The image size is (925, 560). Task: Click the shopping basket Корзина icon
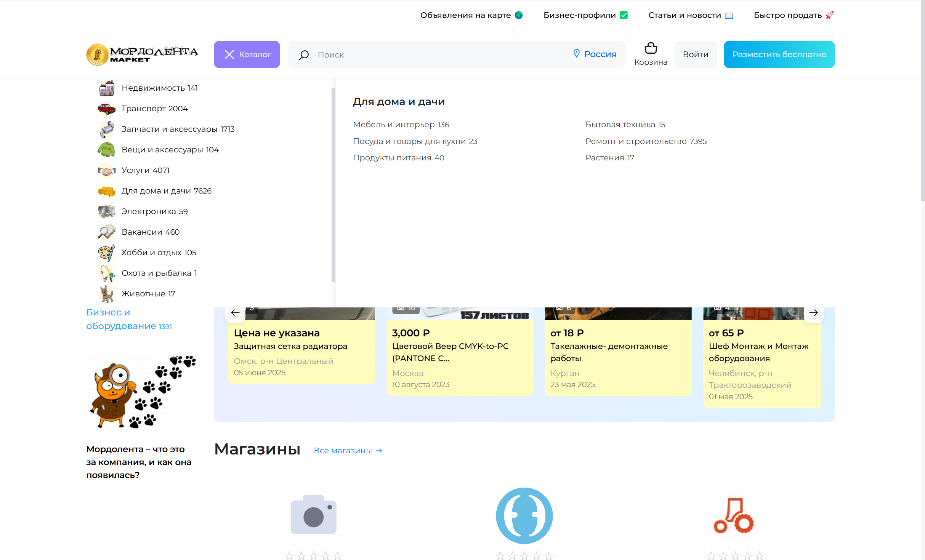click(x=650, y=49)
